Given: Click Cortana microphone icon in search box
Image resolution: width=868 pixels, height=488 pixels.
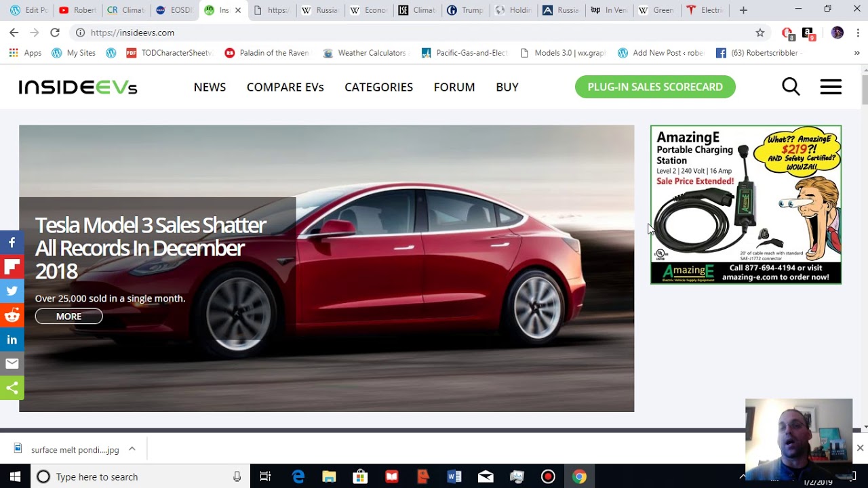Looking at the screenshot, I should 237,476.
